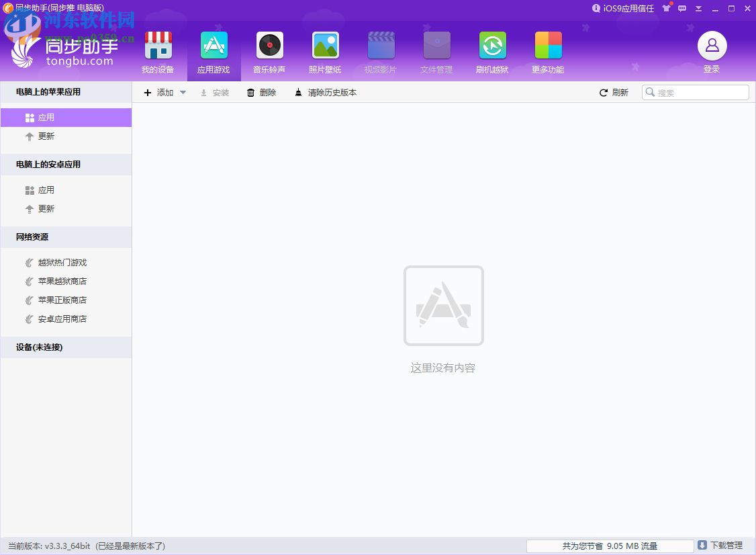Click the 刷新 refresh button
The image size is (756, 555).
pos(614,93)
